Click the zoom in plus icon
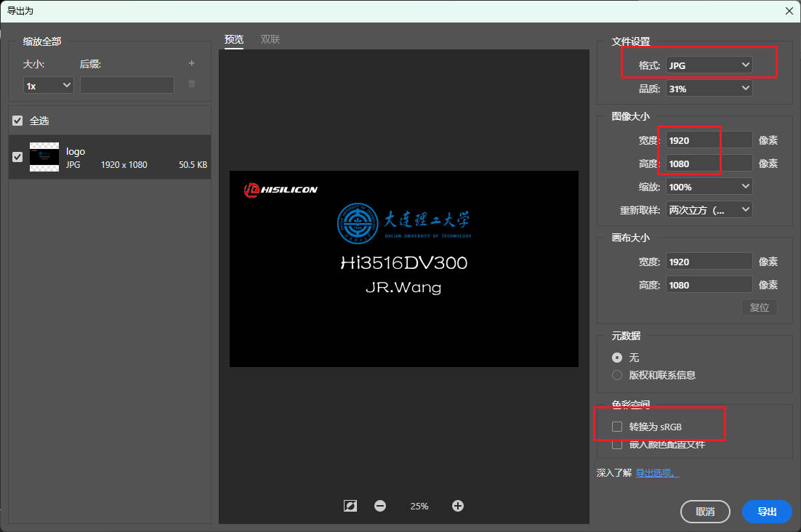The image size is (801, 532). click(x=458, y=506)
